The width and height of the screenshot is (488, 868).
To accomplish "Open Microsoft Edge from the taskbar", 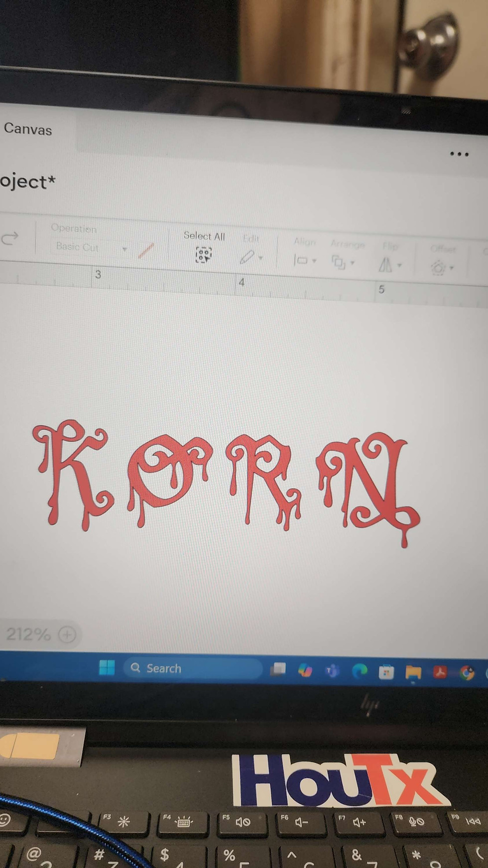I will [360, 672].
